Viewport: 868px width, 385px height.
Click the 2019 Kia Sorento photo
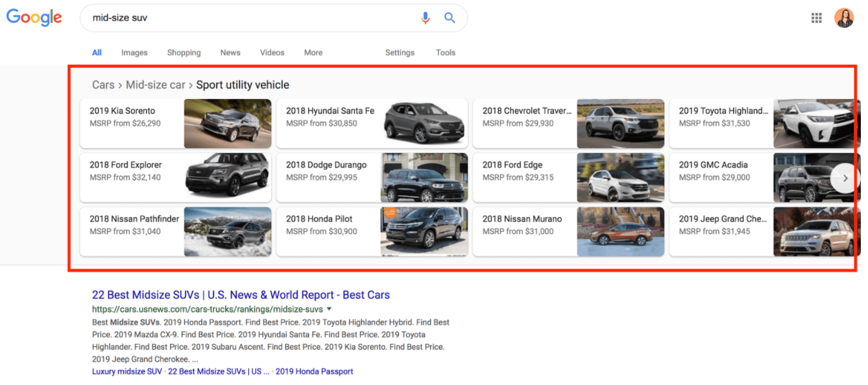[227, 124]
